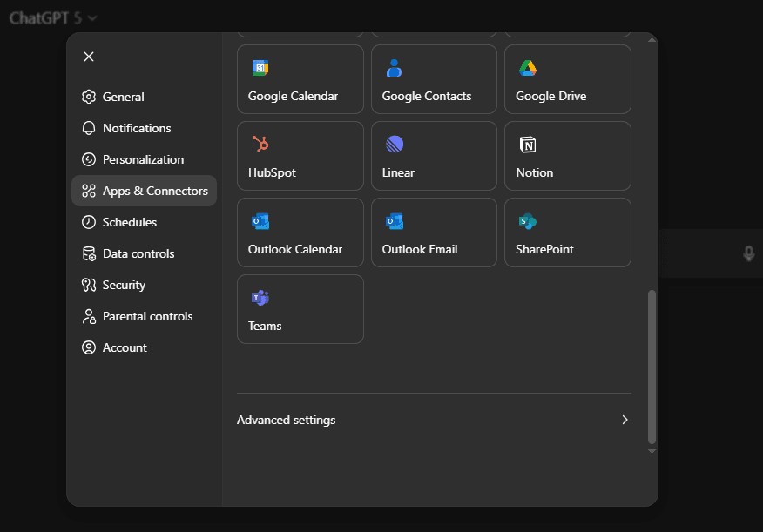Viewport: 763px width, 532px height.
Task: Connect the Outlook Email app
Action: tap(433, 232)
